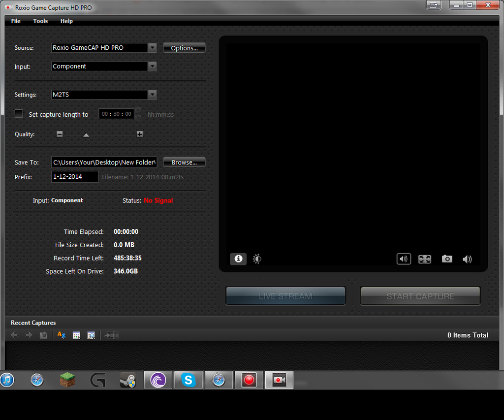The width and height of the screenshot is (504, 420).
Task: Toggle the boxed audio speaker icon
Action: [x=404, y=259]
